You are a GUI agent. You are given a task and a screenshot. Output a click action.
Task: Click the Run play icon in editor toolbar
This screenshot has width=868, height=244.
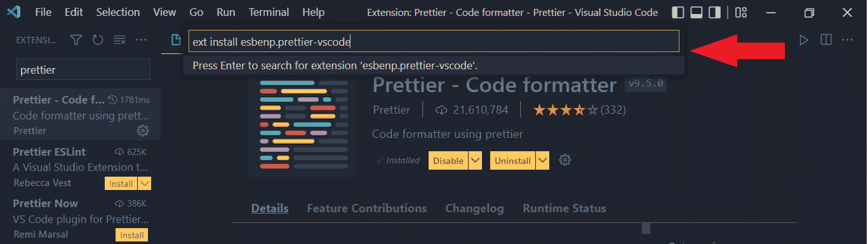click(804, 40)
